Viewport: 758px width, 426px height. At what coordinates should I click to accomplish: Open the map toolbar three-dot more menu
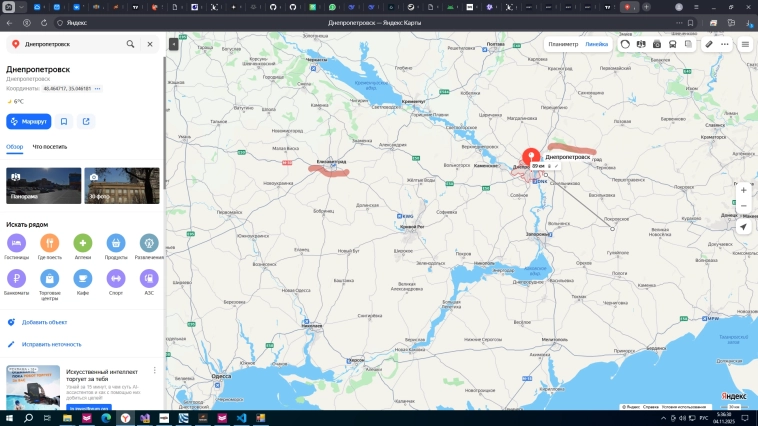pos(725,44)
